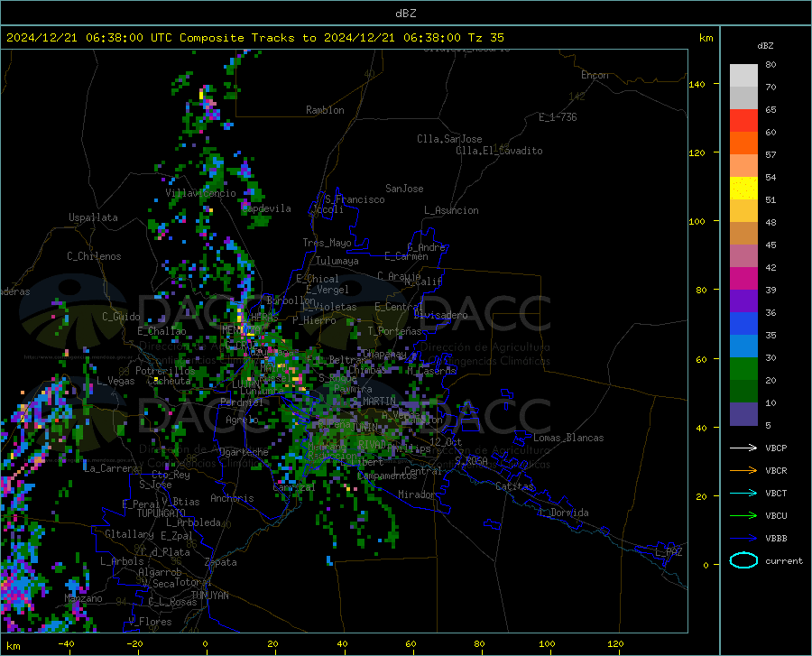Viewport: 812px width, 656px height.
Task: Click the 'Ugarteche' place label
Action: [x=244, y=452]
